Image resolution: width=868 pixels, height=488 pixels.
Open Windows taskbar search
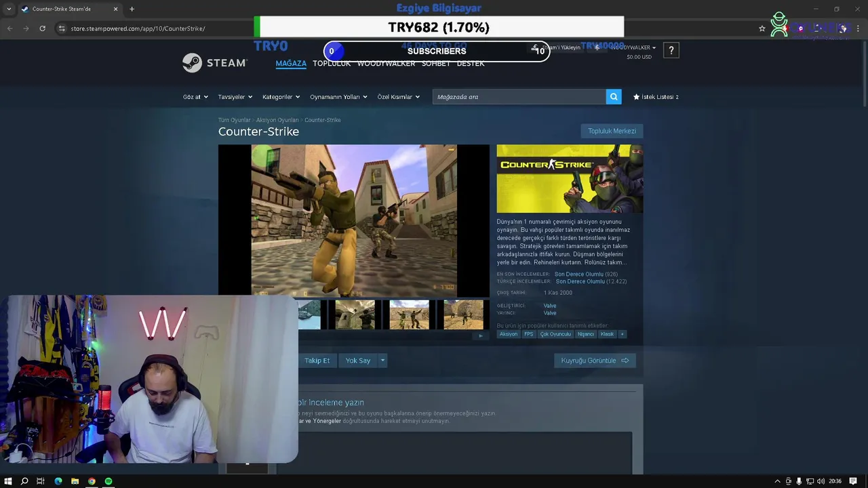(24, 481)
